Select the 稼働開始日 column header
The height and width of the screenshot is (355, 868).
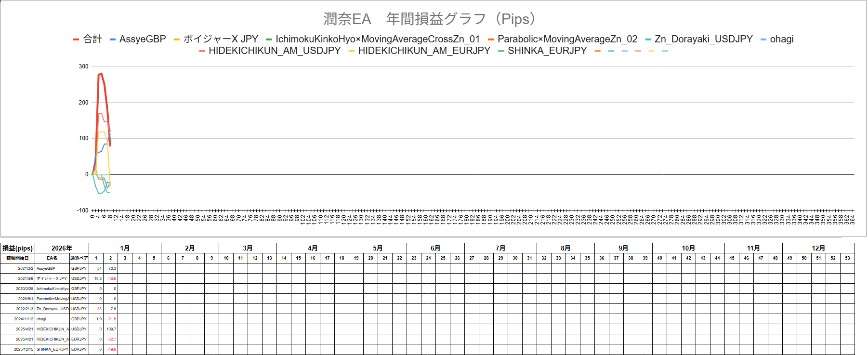[x=18, y=258]
